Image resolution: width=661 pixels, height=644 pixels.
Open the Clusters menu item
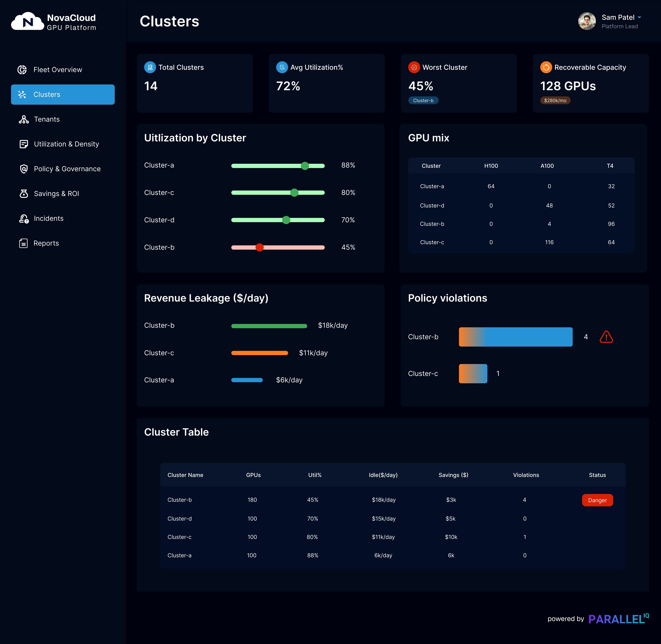63,94
